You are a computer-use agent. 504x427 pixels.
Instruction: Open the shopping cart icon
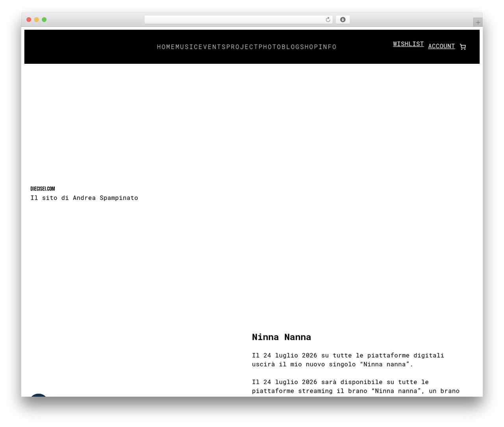463,46
